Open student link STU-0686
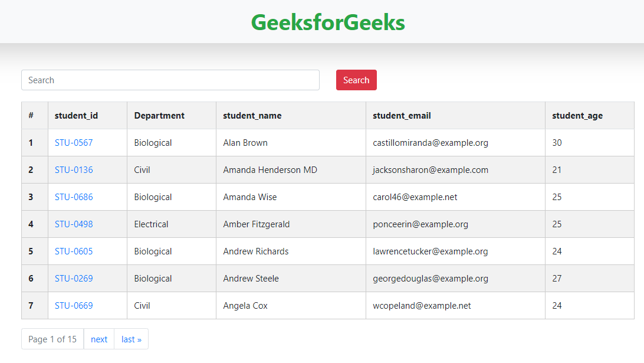 point(74,197)
